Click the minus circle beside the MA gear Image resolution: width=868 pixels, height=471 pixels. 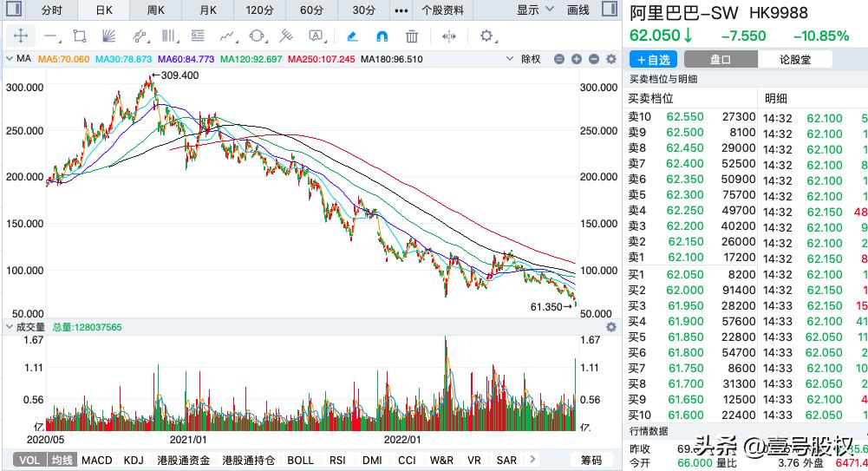coord(594,59)
